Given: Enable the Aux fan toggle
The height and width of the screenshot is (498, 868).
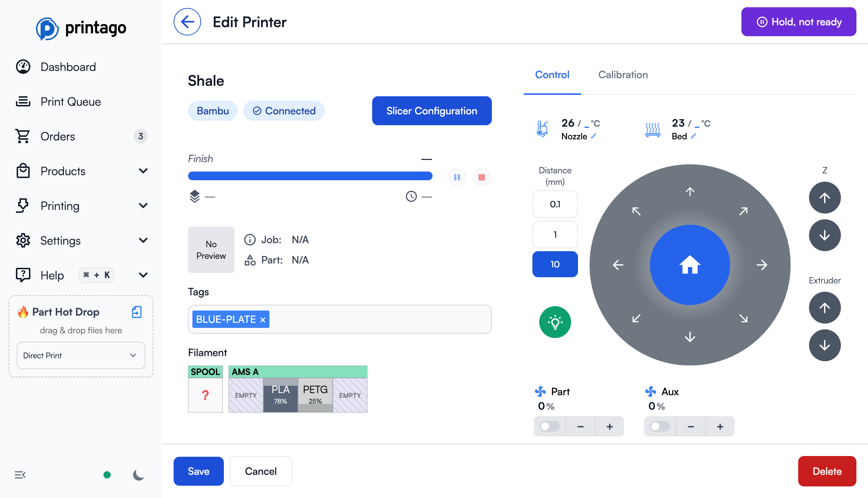Looking at the screenshot, I should (660, 426).
